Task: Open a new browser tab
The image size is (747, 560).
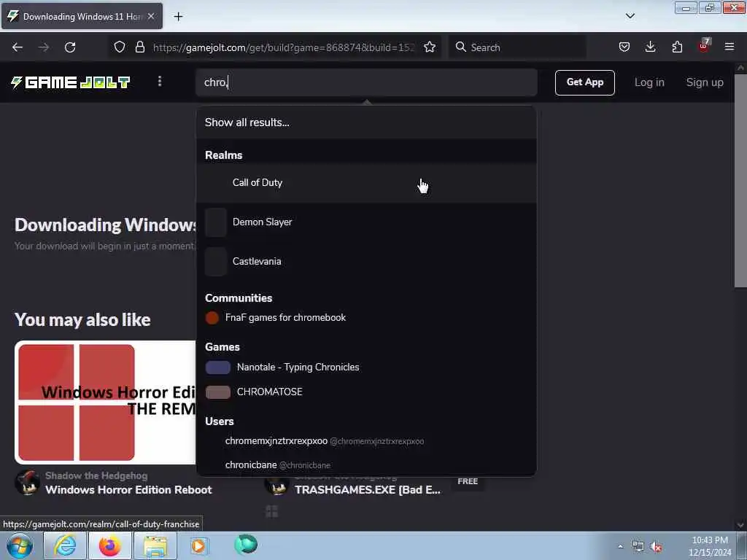Action: (x=178, y=17)
